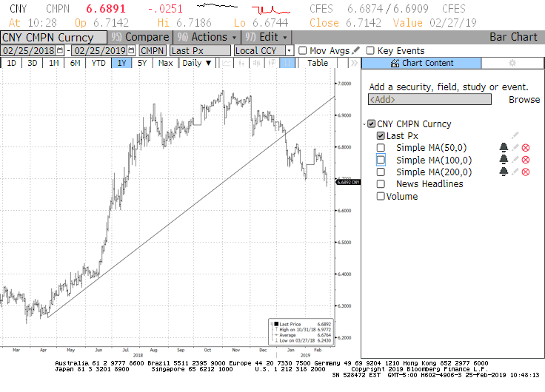Check the News Headlines checkbox
545x392 pixels.
[381, 184]
